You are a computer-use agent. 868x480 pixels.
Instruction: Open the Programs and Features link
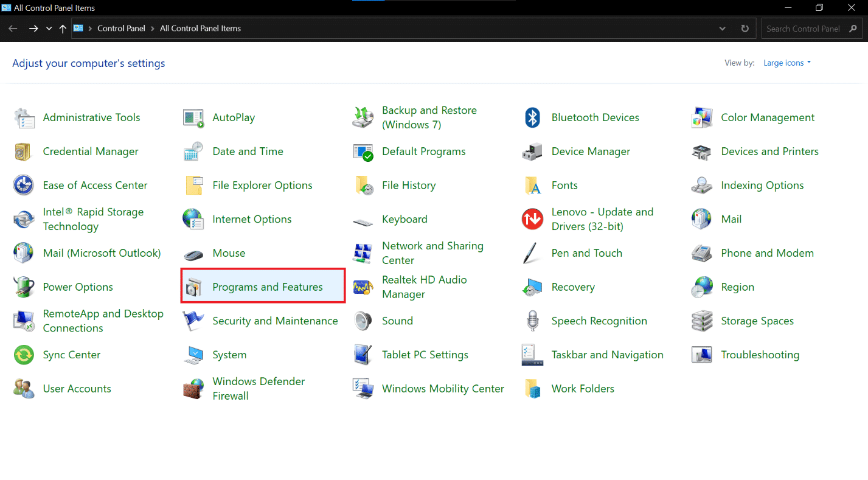(268, 287)
